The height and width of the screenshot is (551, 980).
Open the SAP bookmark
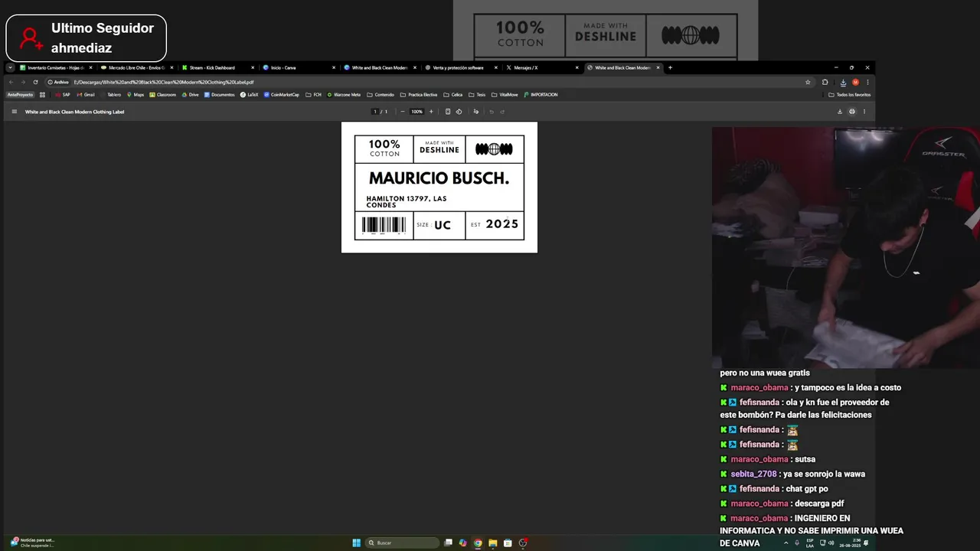[x=62, y=95]
